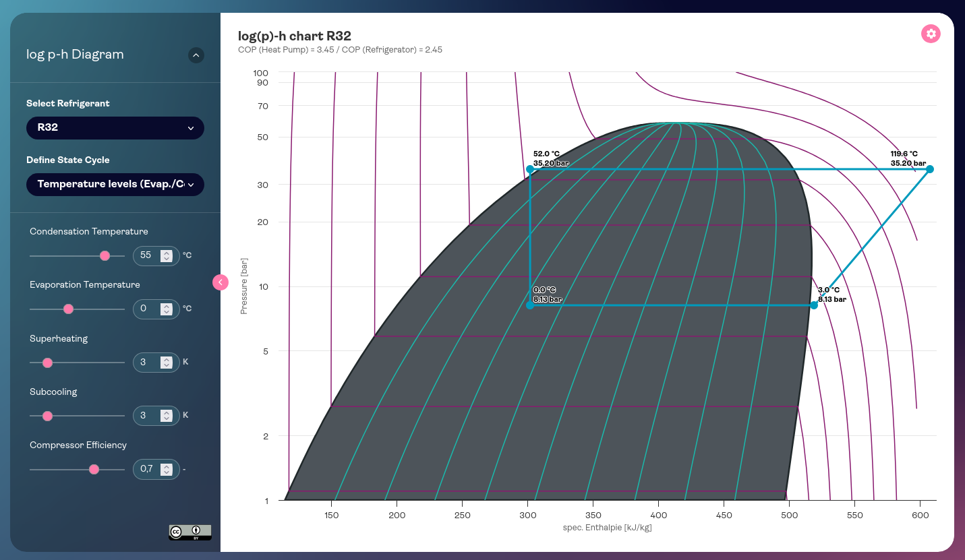Click the Evaporation Temperature stepper arrows
The height and width of the screenshot is (560, 965).
tap(166, 309)
